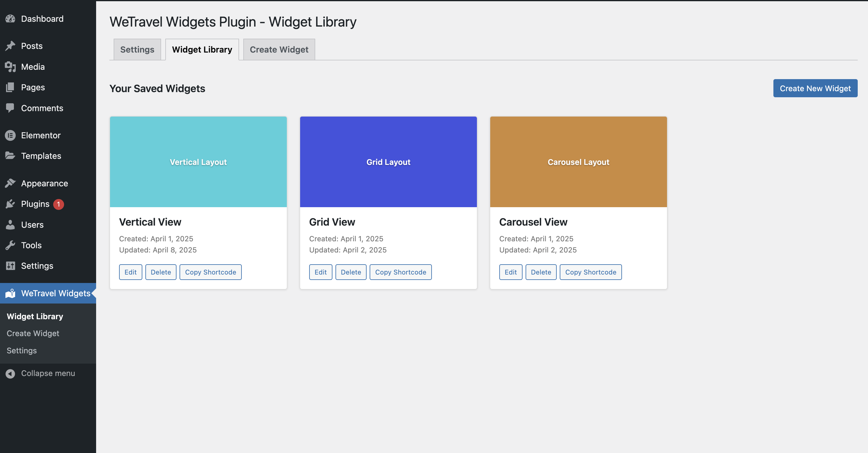Copy shortcode for Carousel View
The width and height of the screenshot is (868, 453).
coord(590,272)
